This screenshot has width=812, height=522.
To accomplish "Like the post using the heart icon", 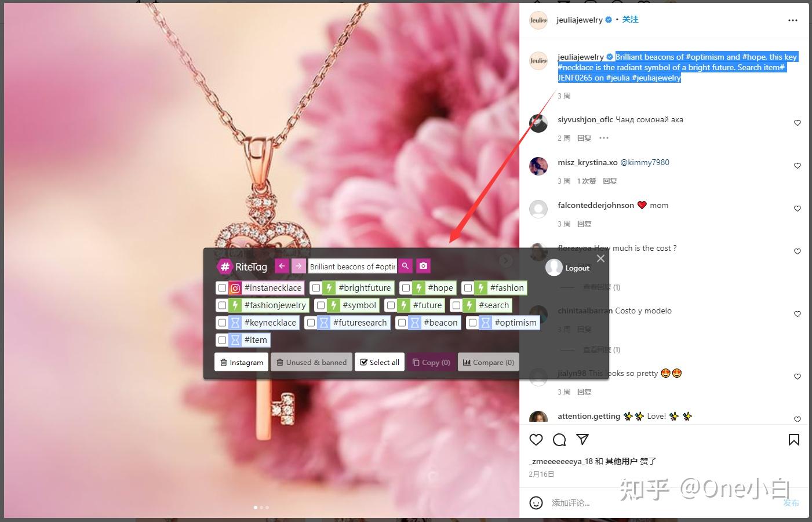I will click(x=536, y=440).
